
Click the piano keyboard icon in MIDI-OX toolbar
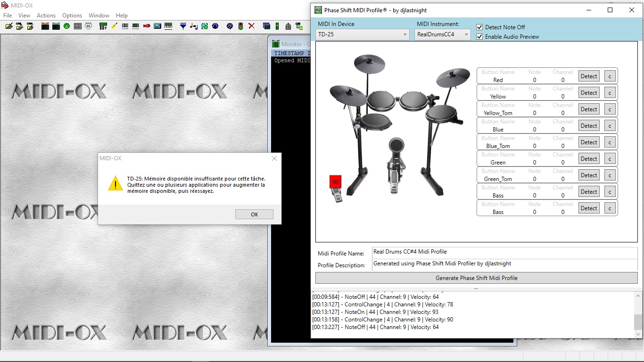pyautogui.click(x=168, y=26)
